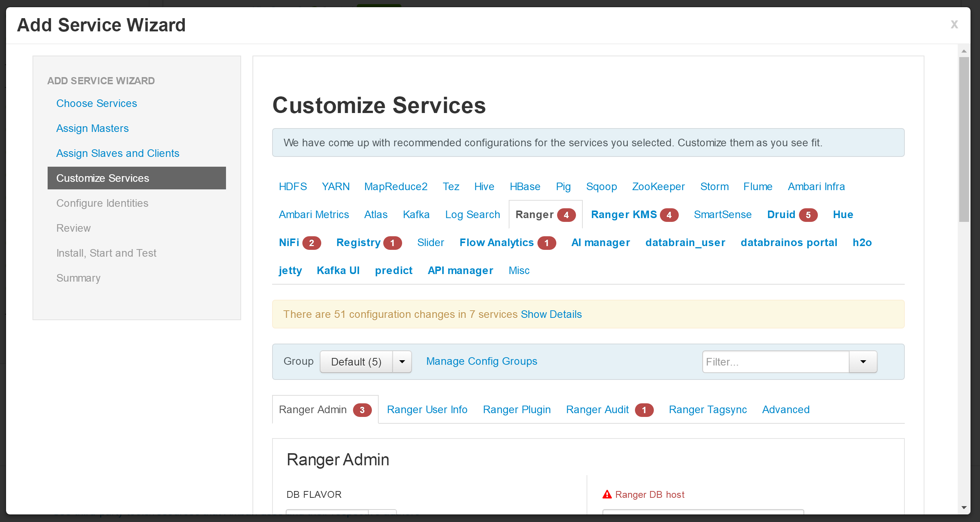Open Manage Config Groups
This screenshot has height=522, width=980.
tap(481, 361)
